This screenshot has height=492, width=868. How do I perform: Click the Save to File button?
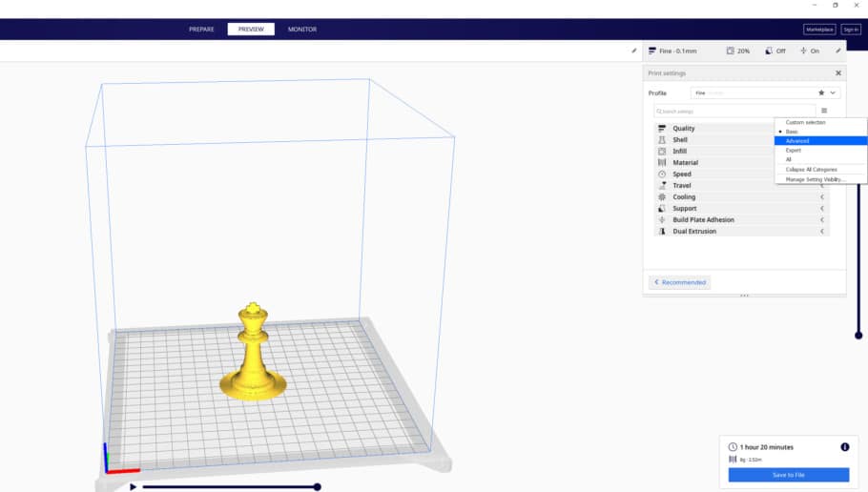coord(788,475)
